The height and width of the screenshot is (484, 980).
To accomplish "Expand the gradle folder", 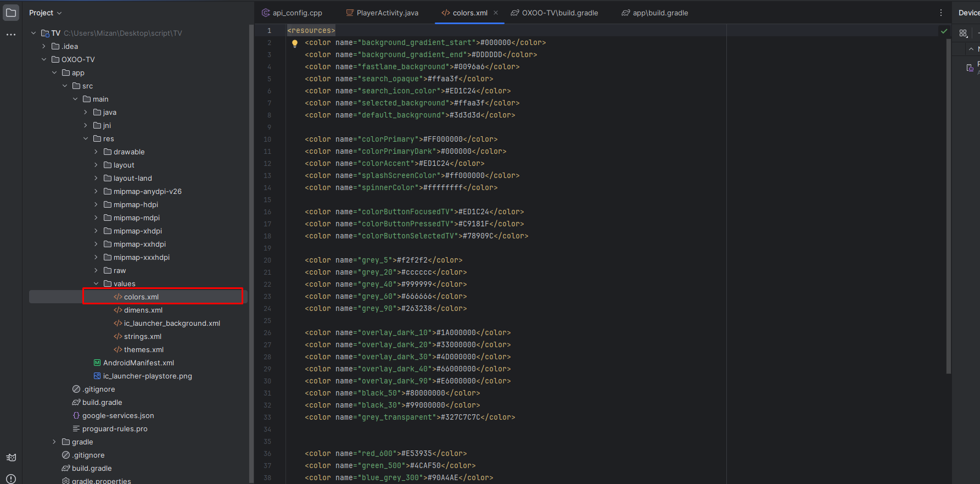I will 54,442.
